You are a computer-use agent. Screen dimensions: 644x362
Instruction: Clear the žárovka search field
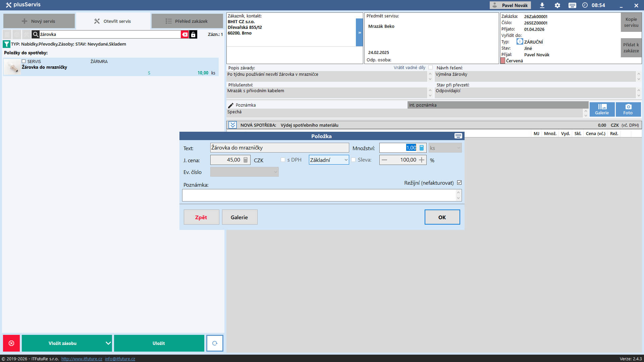[184, 35]
